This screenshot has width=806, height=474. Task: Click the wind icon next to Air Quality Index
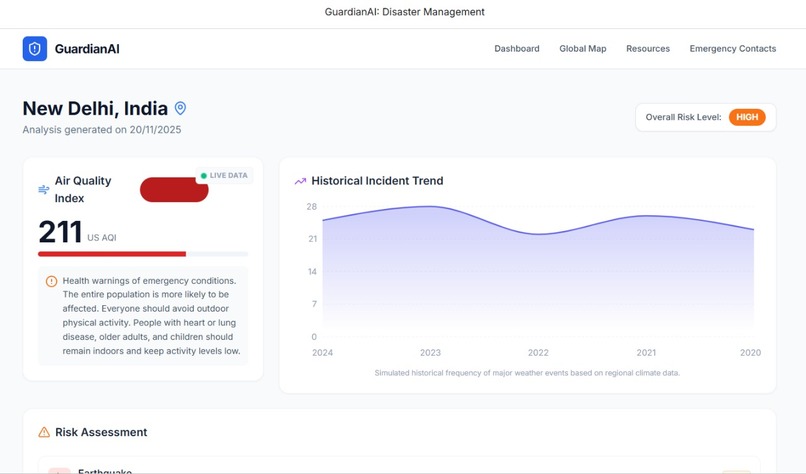(x=44, y=190)
